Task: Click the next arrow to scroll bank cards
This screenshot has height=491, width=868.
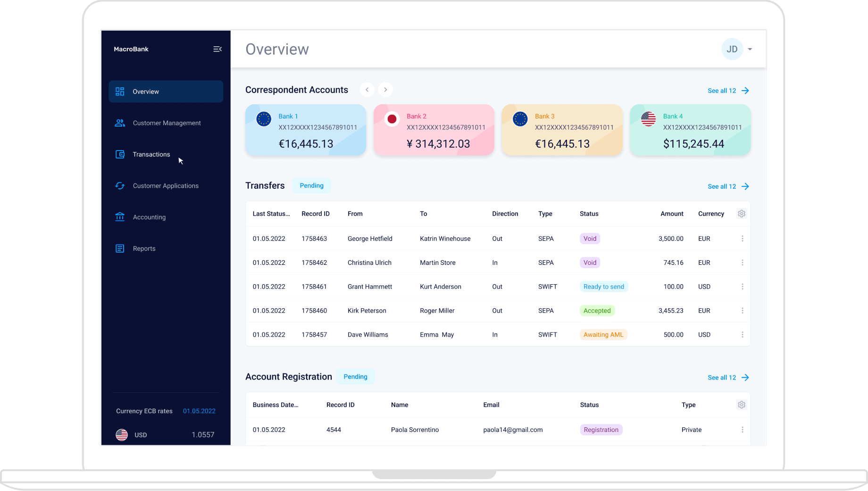Action: click(385, 89)
